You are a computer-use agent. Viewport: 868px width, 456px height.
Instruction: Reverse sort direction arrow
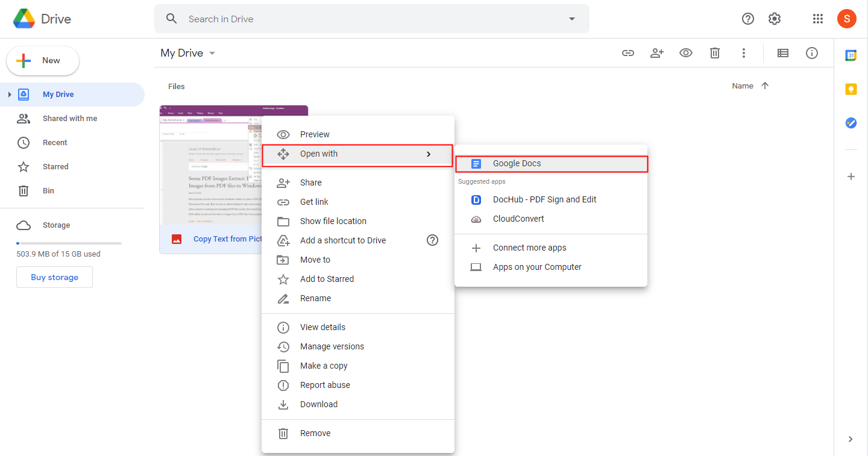765,86
